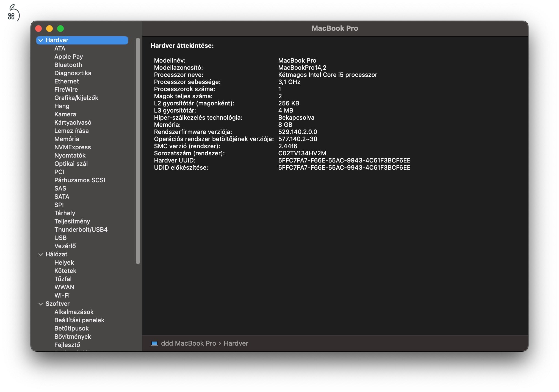View Grafika/kijelzők details

pos(77,98)
